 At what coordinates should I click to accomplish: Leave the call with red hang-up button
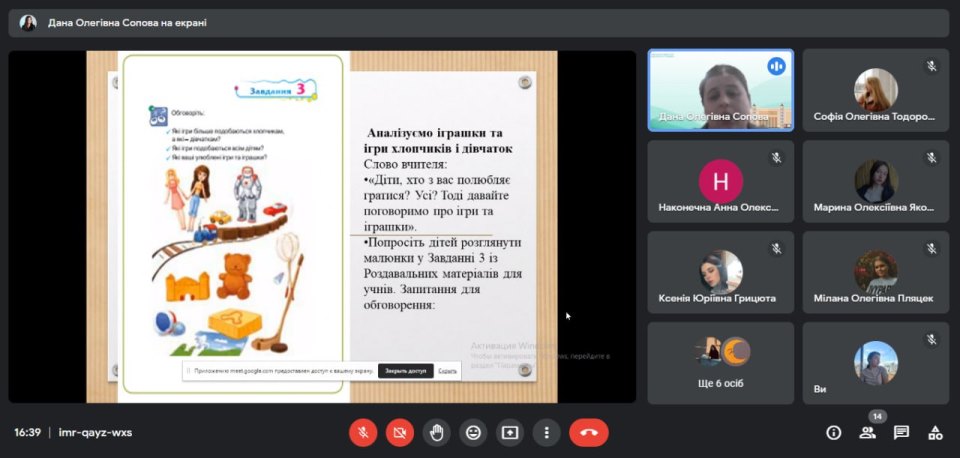pyautogui.click(x=589, y=433)
